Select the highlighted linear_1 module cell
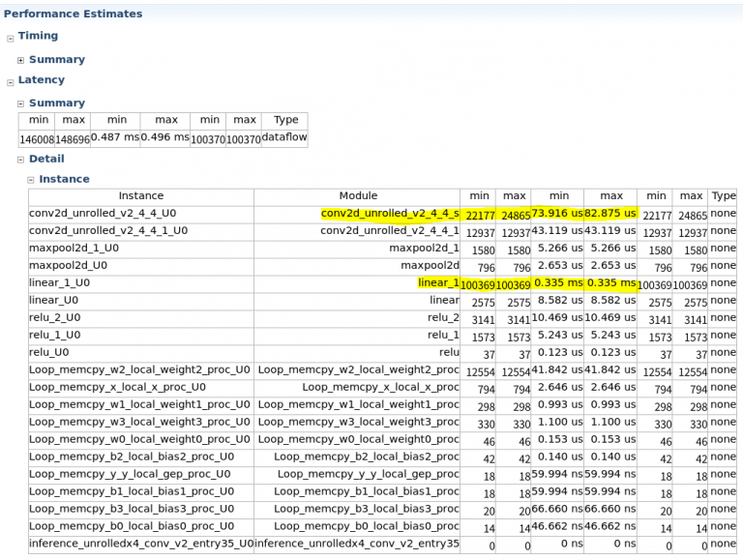The height and width of the screenshot is (560, 743). pos(438,283)
